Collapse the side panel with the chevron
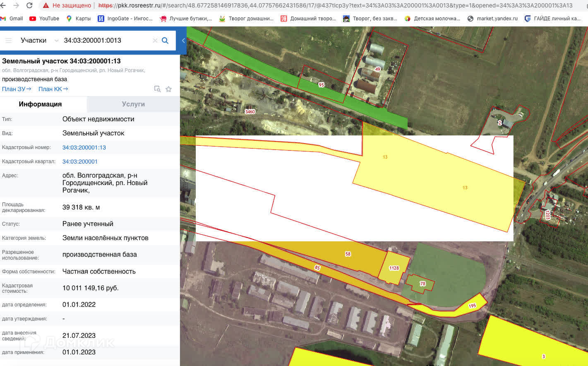Screen dimensions: 588x366 pyautogui.click(x=183, y=41)
